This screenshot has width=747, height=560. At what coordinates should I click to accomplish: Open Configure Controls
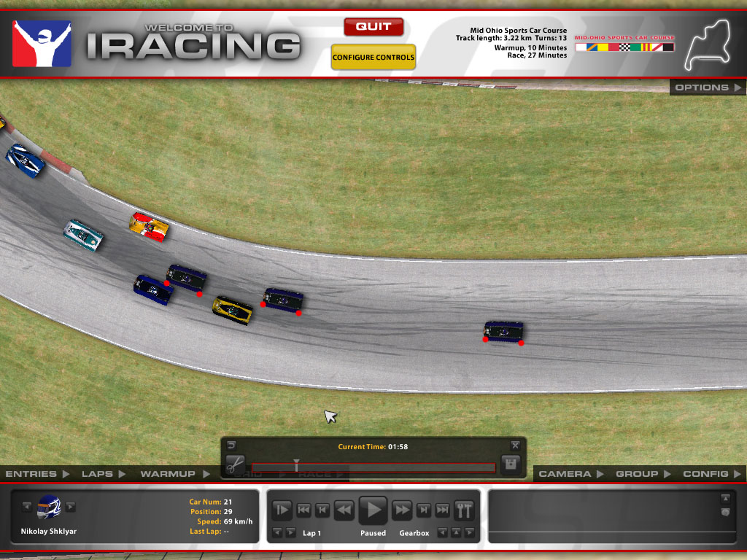(373, 58)
